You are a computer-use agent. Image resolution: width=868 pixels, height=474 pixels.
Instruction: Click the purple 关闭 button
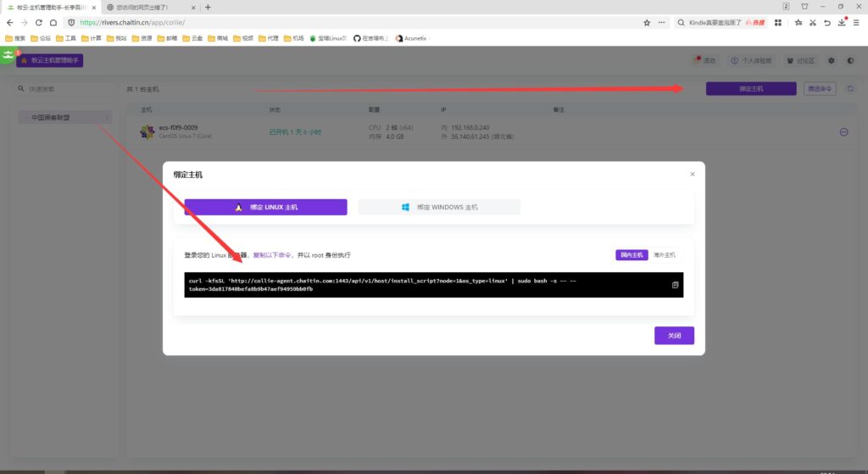point(674,336)
